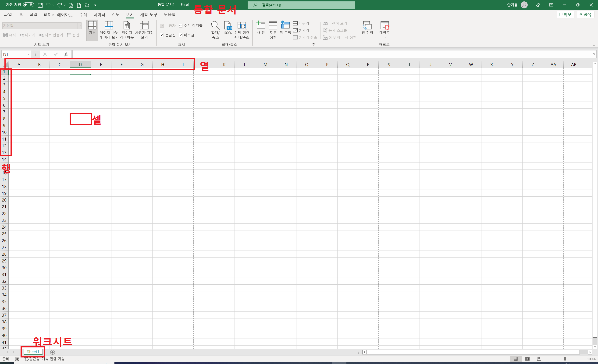Expand the Freeze Panes (틀 고정) dropdown
This screenshot has height=364, width=598.
click(286, 37)
